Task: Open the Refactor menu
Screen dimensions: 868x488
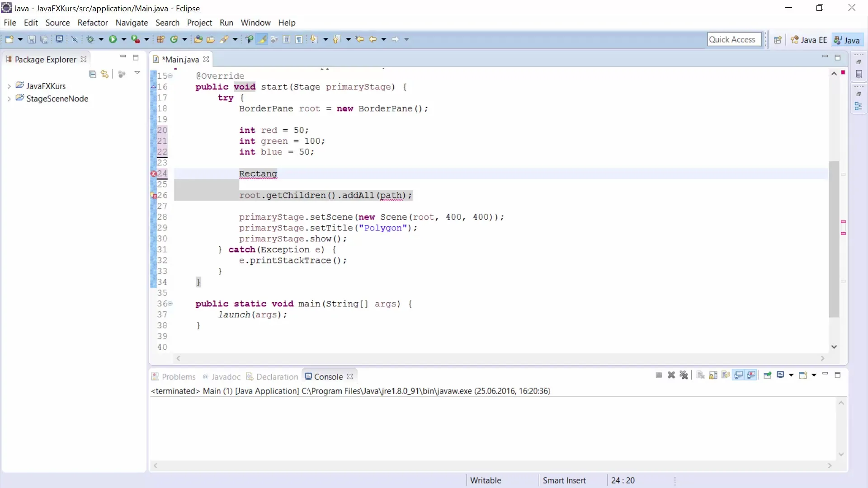Action: [93, 23]
